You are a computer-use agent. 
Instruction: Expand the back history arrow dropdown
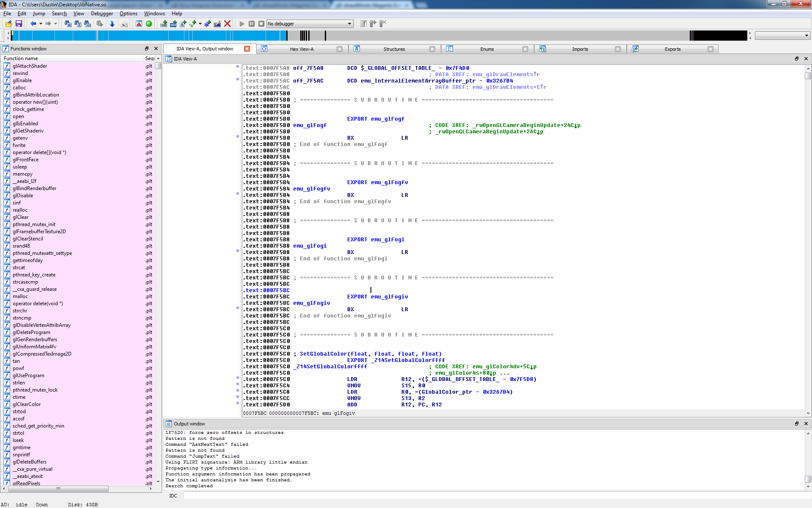(x=41, y=24)
